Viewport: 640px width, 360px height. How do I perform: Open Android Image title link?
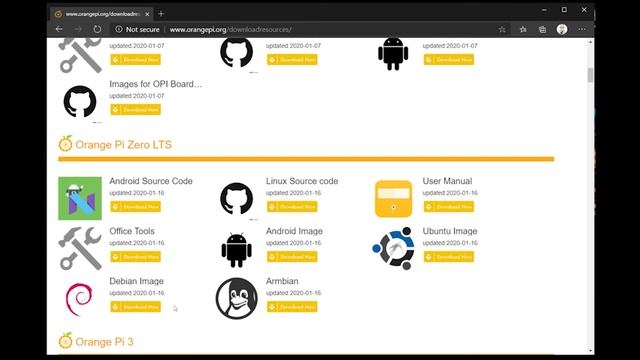point(294,231)
